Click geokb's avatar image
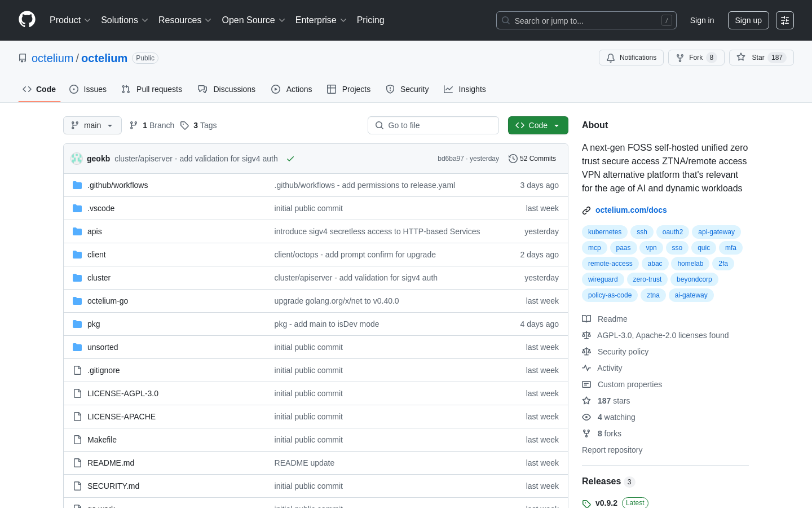The width and height of the screenshot is (812, 508). click(77, 159)
